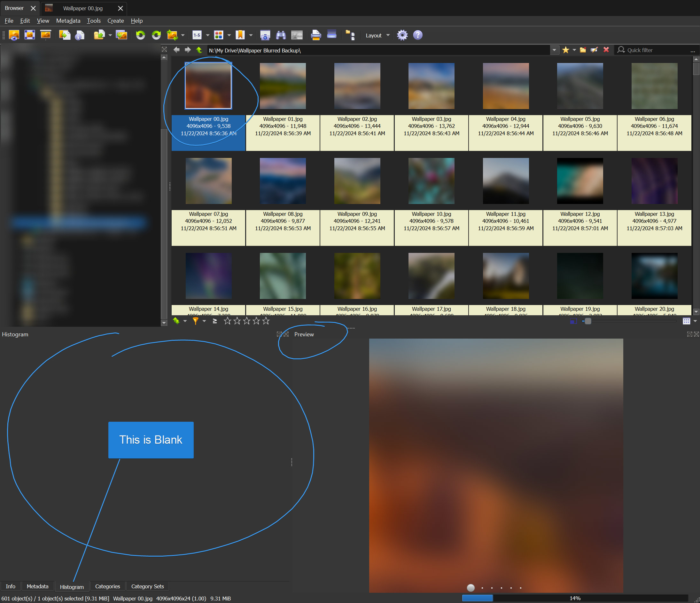Screen dimensions: 700x603
Task: Toggle the yellow funnel filter
Action: (196, 321)
